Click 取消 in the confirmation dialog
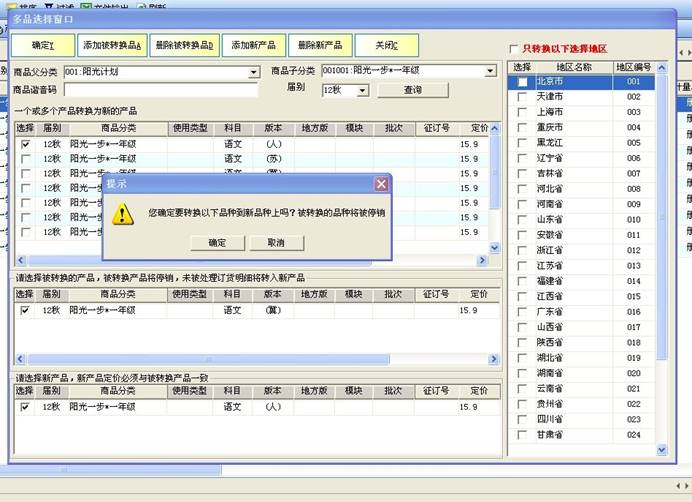This screenshot has height=502, width=692. (275, 243)
